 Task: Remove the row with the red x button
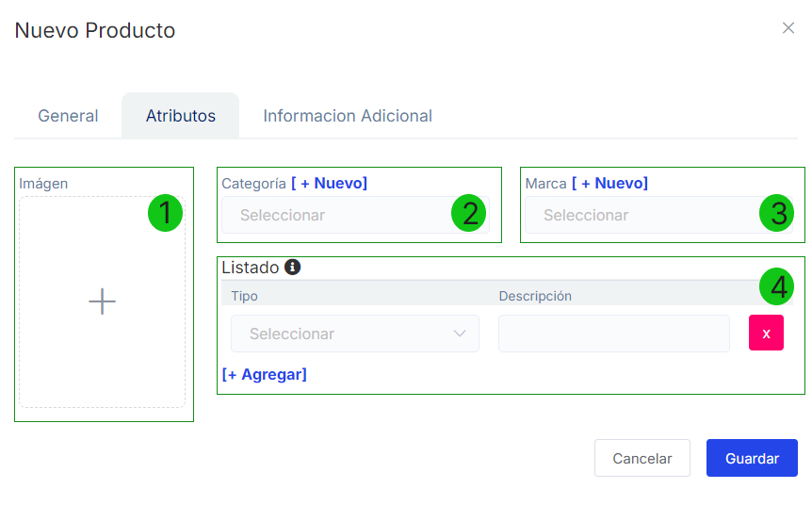click(x=766, y=334)
